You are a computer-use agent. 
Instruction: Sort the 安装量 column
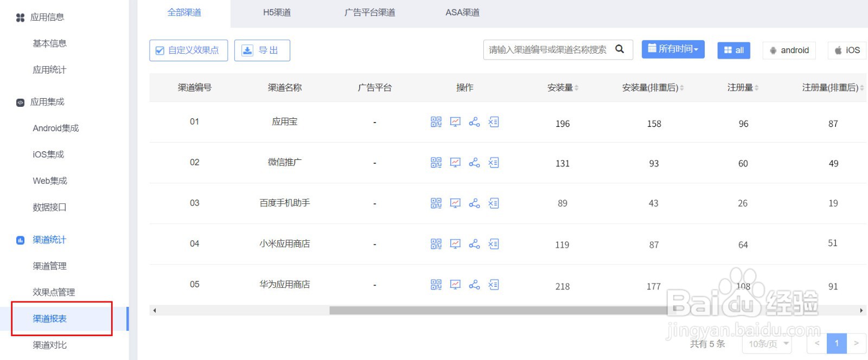561,87
